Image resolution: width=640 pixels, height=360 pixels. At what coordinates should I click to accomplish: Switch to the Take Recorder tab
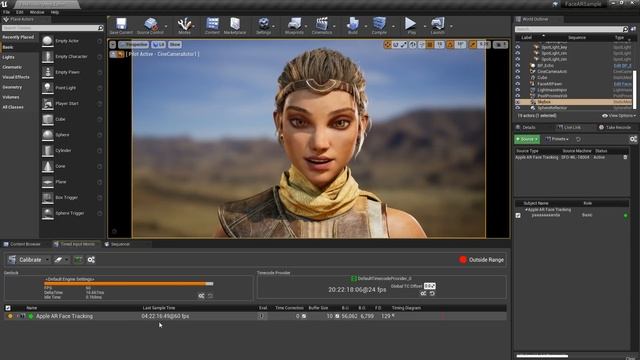tap(615, 127)
